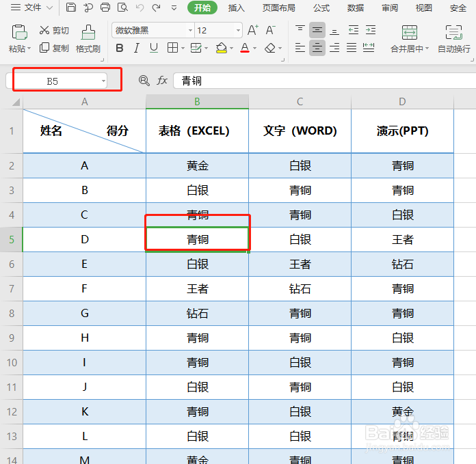Click the zoom magnifier beside fx
Screen dimensions: 476x464
(x=144, y=81)
